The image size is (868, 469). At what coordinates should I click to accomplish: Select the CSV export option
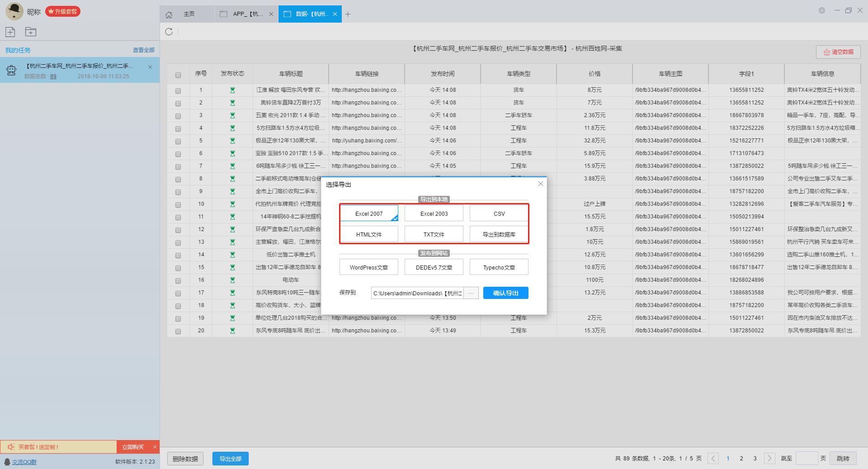pos(499,213)
